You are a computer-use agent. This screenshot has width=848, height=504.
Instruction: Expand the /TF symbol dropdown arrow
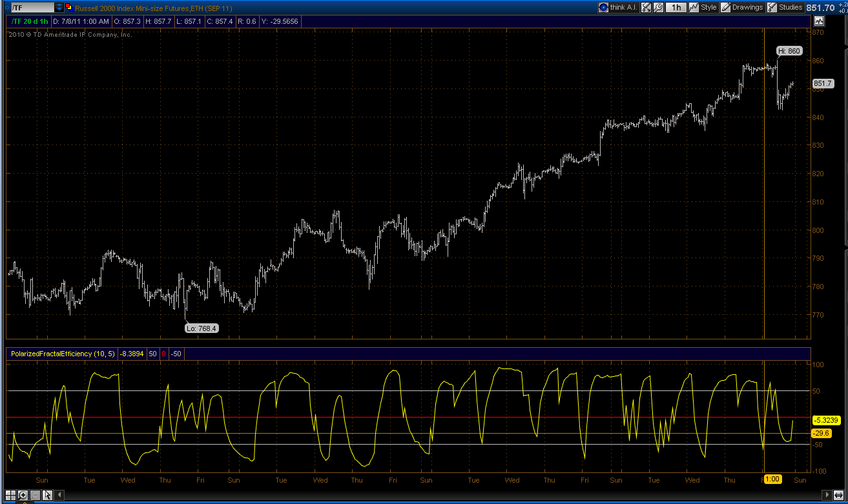[x=59, y=8]
